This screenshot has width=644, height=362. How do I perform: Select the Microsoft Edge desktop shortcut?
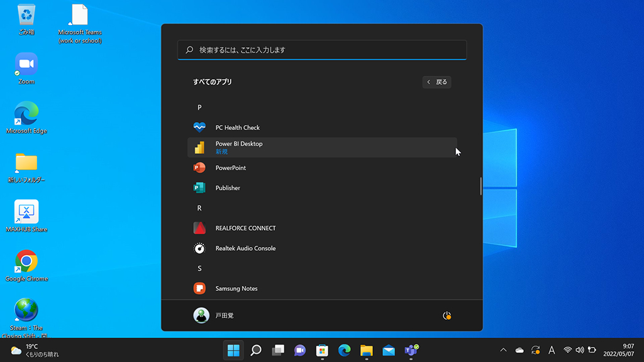[x=26, y=118]
